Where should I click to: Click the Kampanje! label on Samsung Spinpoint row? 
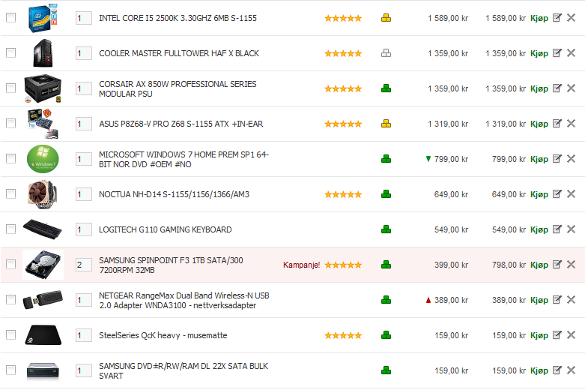point(302,265)
